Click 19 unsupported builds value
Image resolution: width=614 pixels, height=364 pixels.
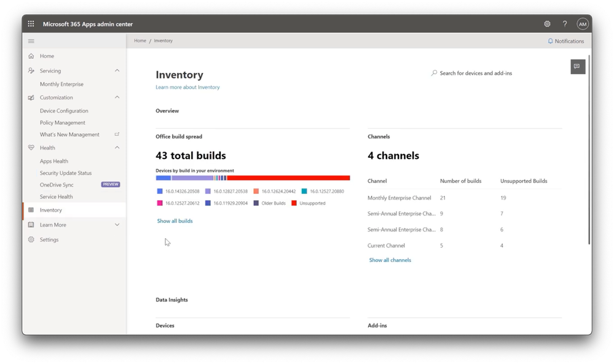(503, 198)
